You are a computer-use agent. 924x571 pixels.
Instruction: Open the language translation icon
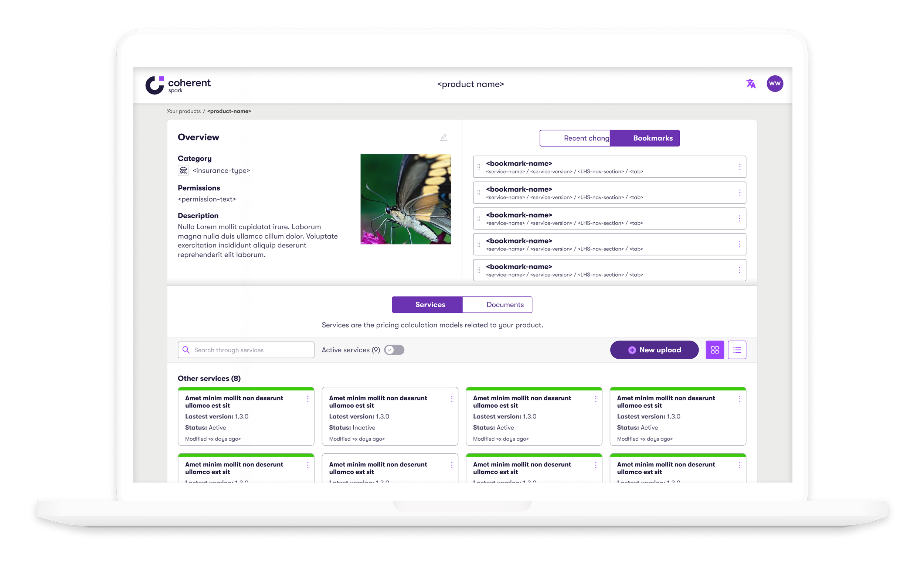(x=751, y=83)
